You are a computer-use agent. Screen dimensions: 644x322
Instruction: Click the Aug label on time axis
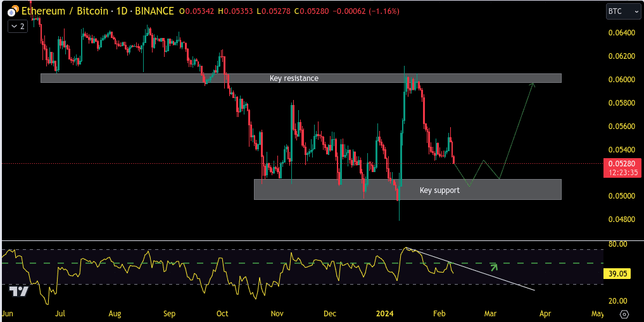click(x=115, y=314)
